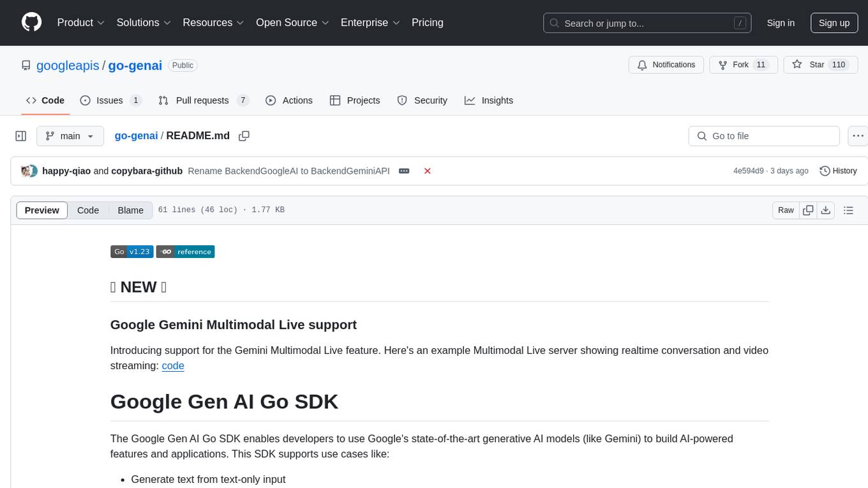The height and width of the screenshot is (488, 868).
Task: Open the Insights tab
Action: pyautogui.click(x=489, y=100)
